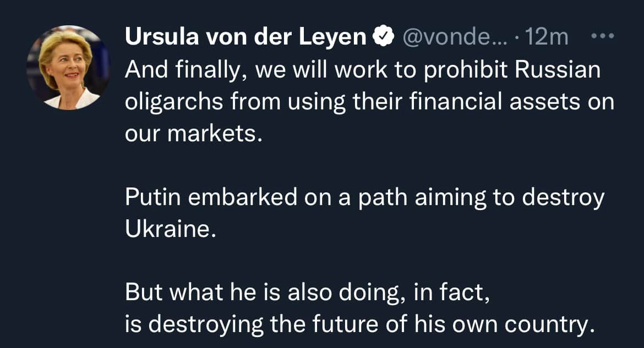644x348 pixels.
Task: Click the word "destroy" ending the Putin line
Action: [563, 197]
